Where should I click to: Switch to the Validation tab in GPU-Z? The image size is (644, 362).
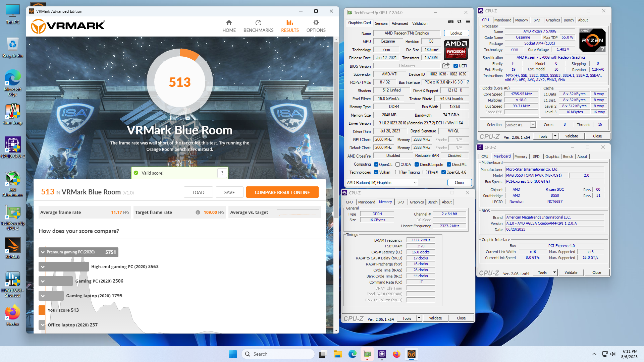[420, 23]
